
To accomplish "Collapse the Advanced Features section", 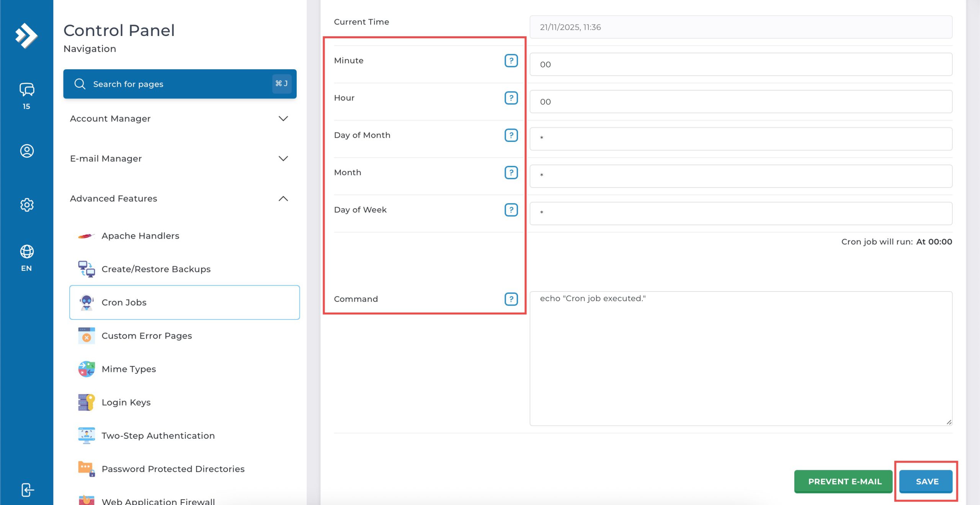I will pyautogui.click(x=179, y=199).
